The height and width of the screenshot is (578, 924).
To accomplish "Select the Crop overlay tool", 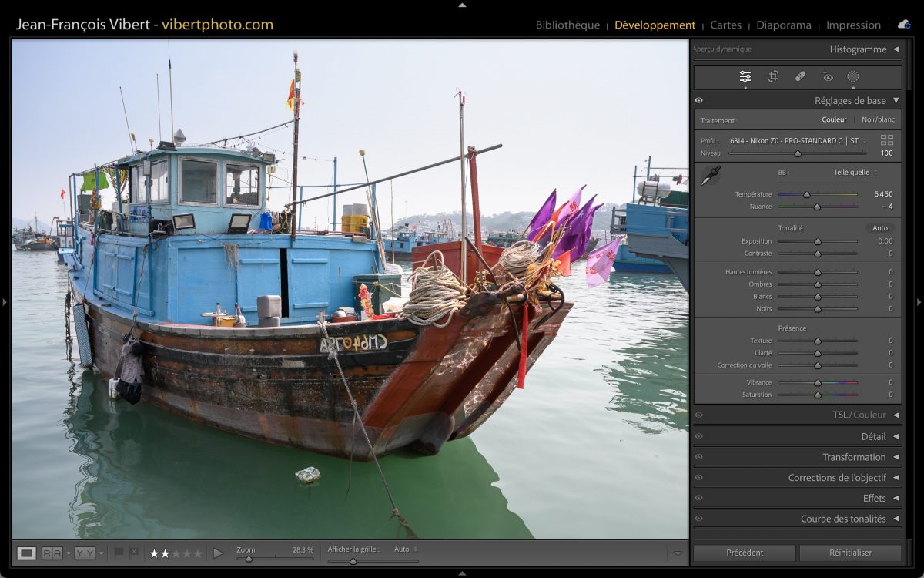I will (773, 76).
